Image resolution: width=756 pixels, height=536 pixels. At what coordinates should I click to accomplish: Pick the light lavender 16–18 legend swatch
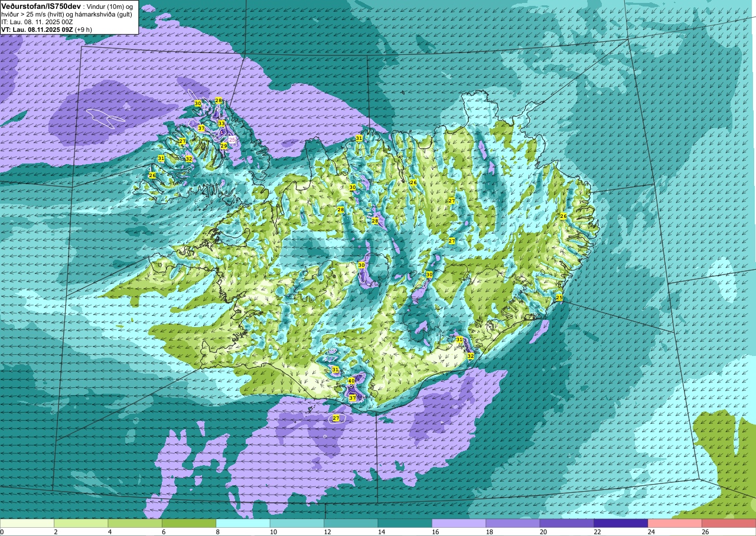point(459,523)
